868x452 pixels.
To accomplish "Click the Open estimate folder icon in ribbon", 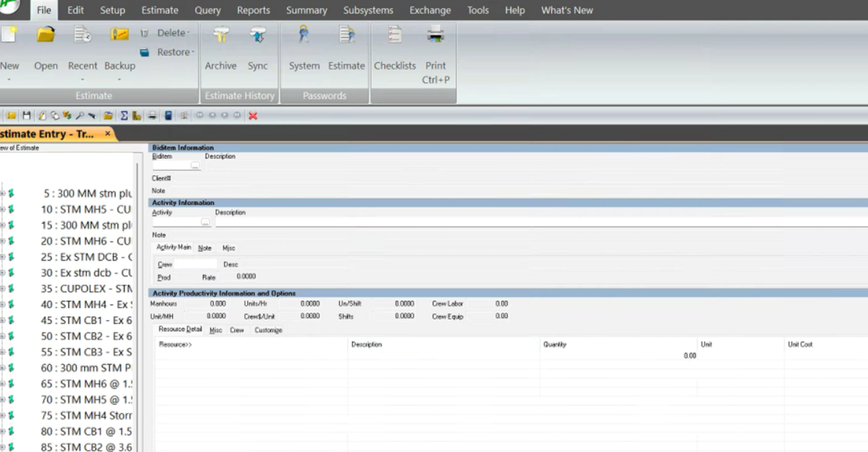I will [46, 35].
